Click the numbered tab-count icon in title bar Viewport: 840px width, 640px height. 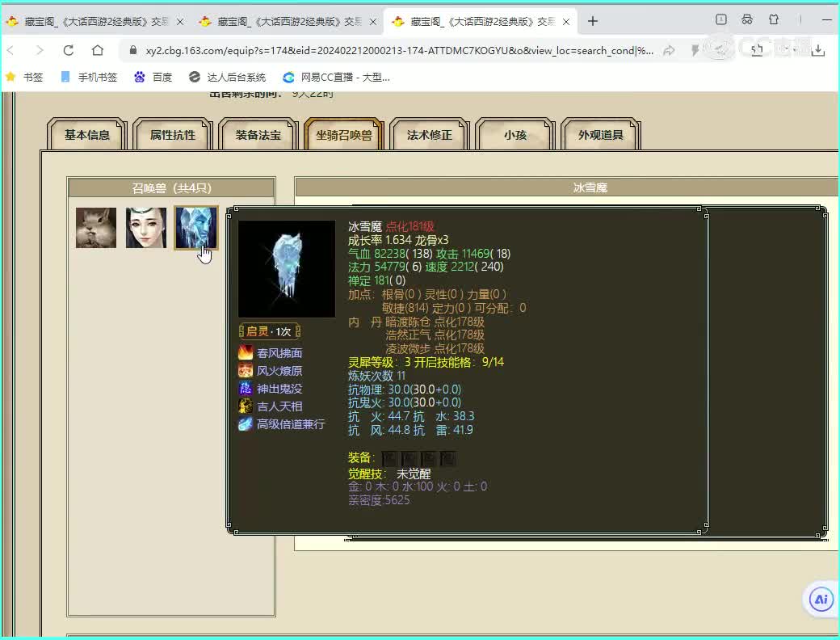click(721, 20)
